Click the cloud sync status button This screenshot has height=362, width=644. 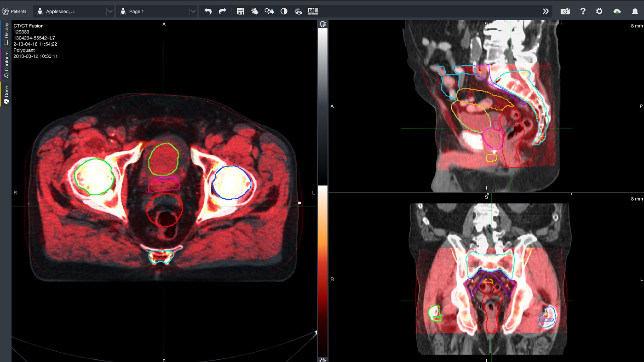coord(618,11)
